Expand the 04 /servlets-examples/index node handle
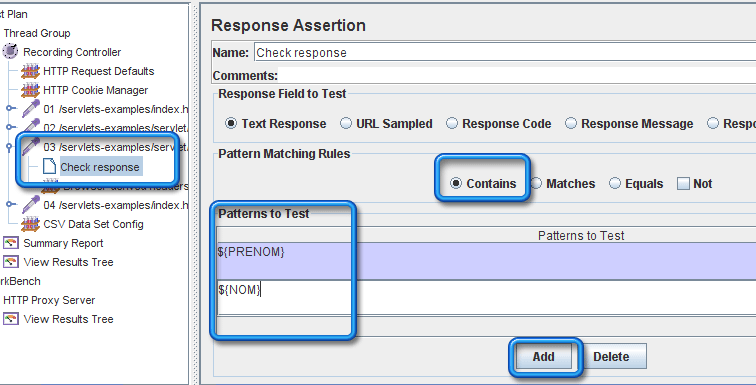This screenshot has width=756, height=385. click(10, 205)
